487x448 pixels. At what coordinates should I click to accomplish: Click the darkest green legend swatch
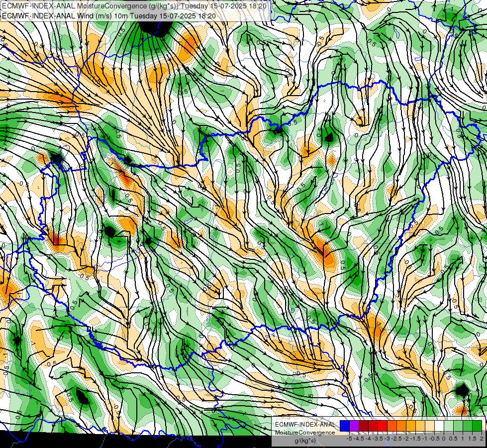click(477, 426)
